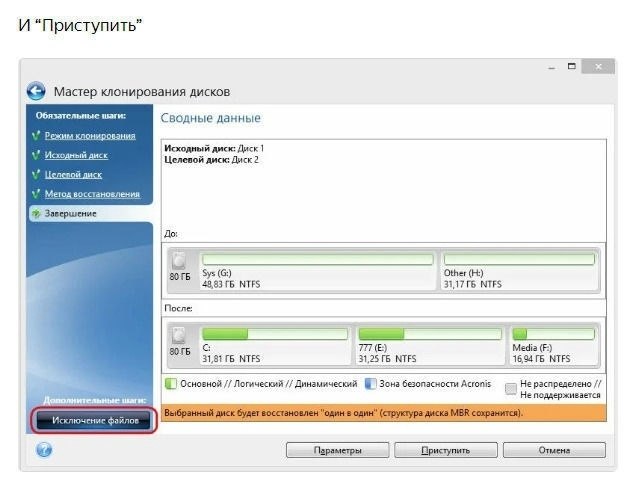Click Приступить to start cloning
This screenshot has height=490, width=631.
pyautogui.click(x=445, y=450)
